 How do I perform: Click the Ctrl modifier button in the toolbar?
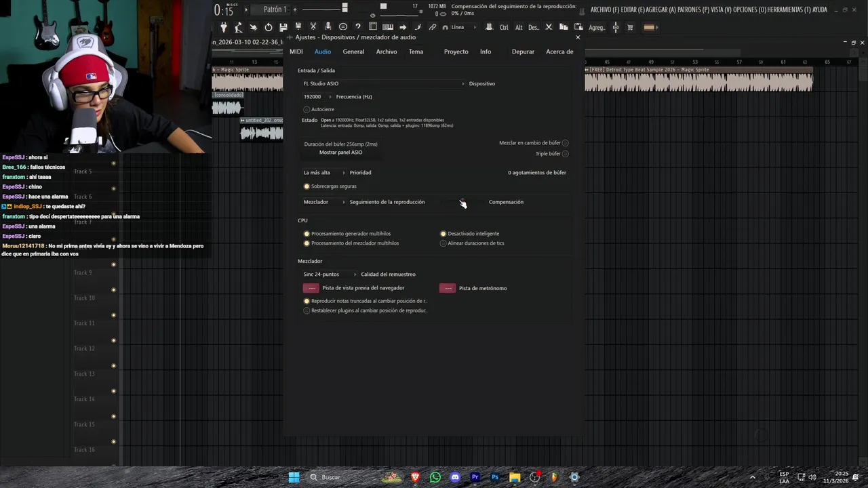pos(504,27)
